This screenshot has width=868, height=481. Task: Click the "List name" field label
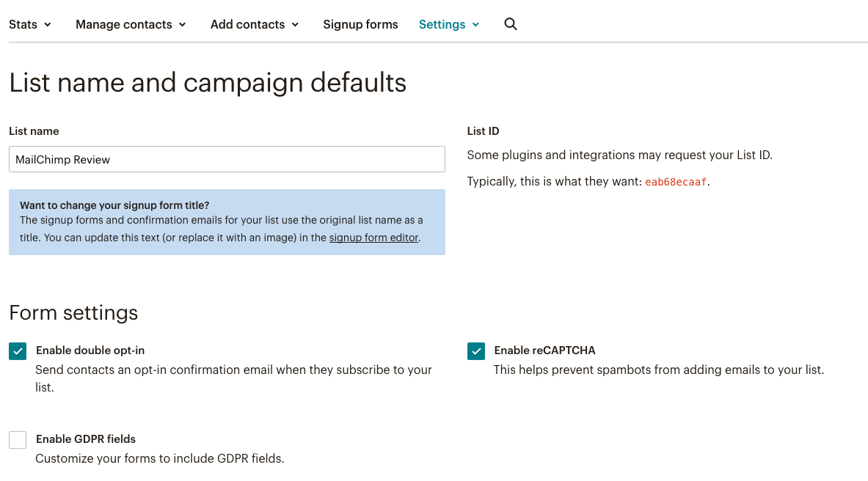pyautogui.click(x=34, y=131)
